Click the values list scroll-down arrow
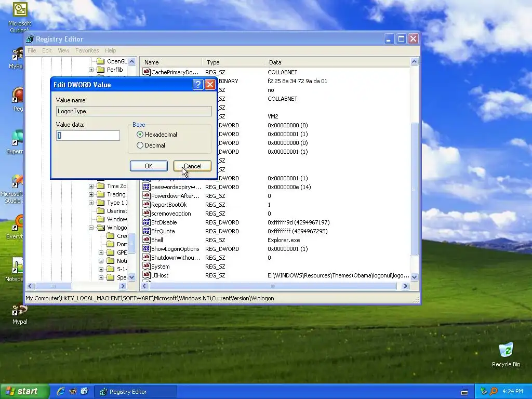The image size is (532, 399). (x=414, y=277)
